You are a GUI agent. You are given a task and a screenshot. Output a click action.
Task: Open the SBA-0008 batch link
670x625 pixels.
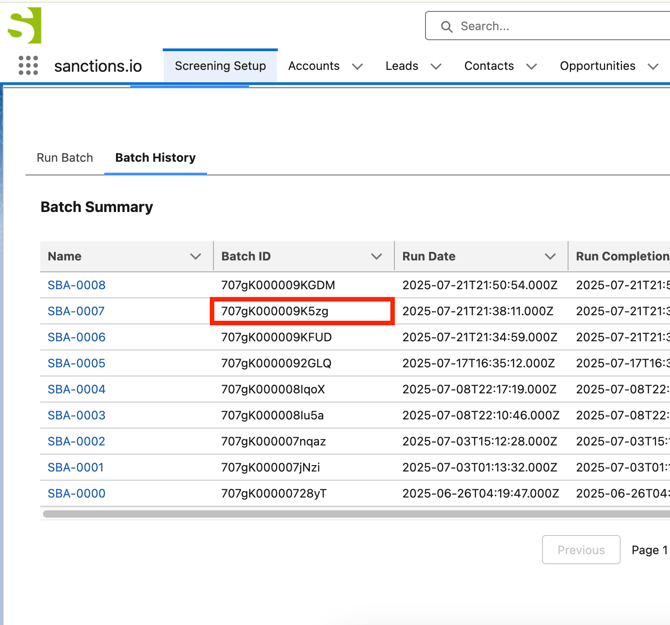click(x=76, y=285)
